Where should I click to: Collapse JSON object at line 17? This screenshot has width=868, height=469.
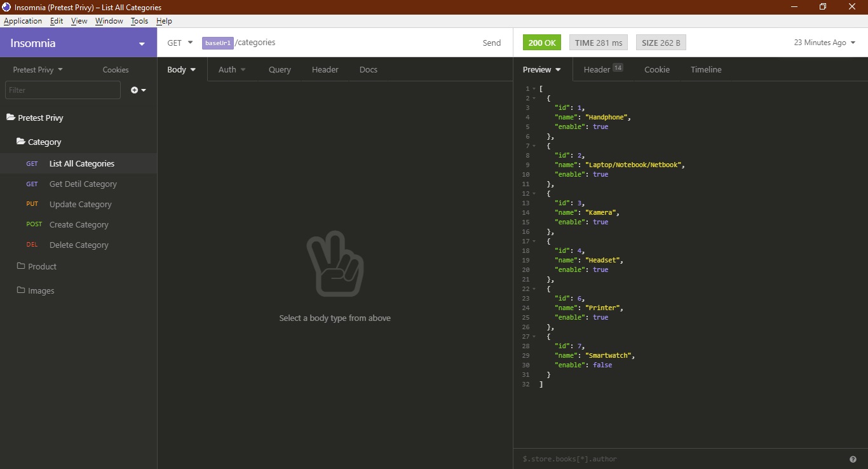(x=534, y=241)
